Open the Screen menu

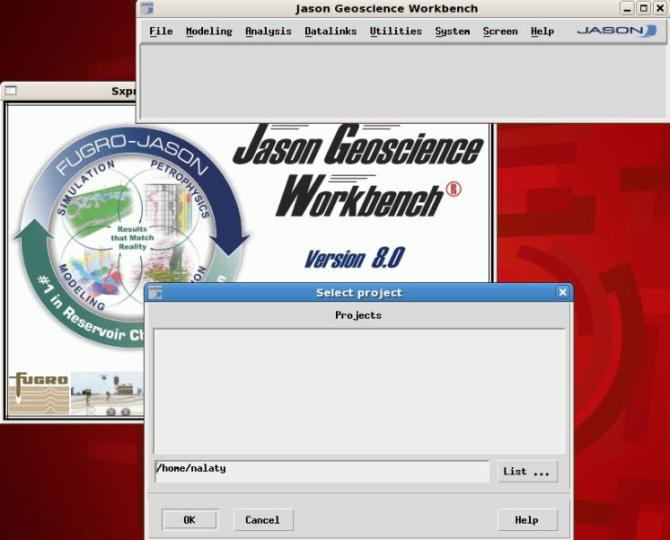click(500, 31)
